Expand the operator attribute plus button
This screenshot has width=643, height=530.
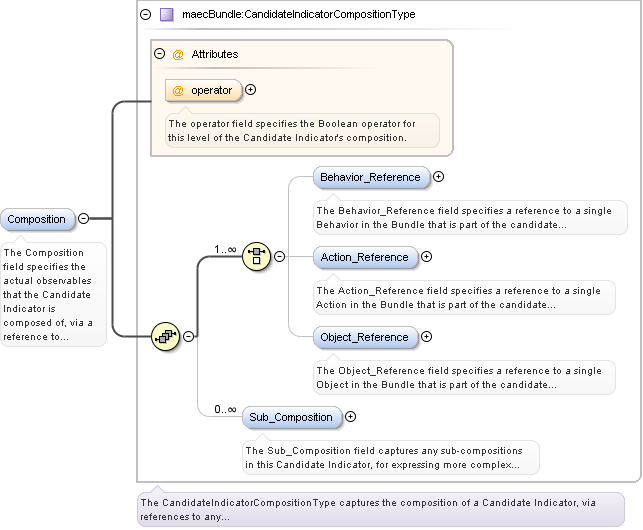pyautogui.click(x=250, y=90)
